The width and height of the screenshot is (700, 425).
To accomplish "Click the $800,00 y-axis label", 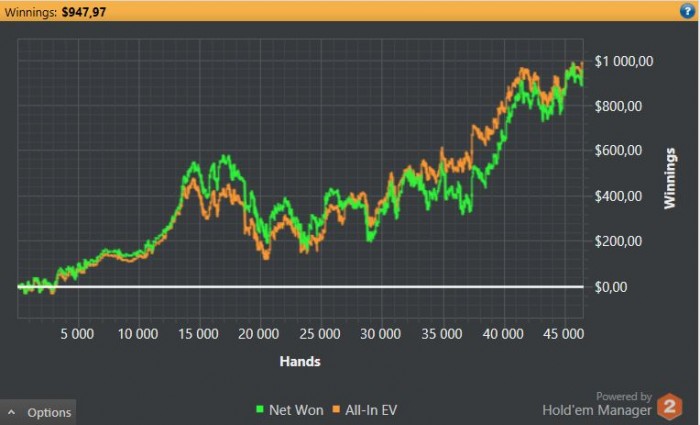I will [618, 106].
